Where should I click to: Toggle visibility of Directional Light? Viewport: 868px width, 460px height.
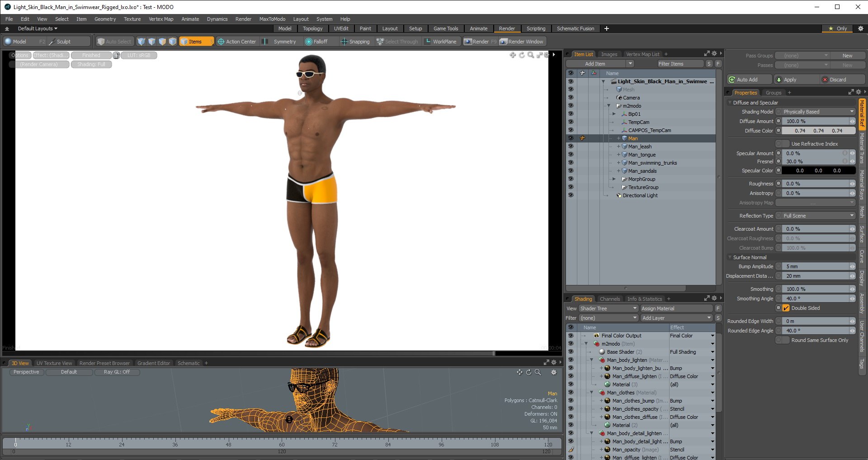pos(571,195)
